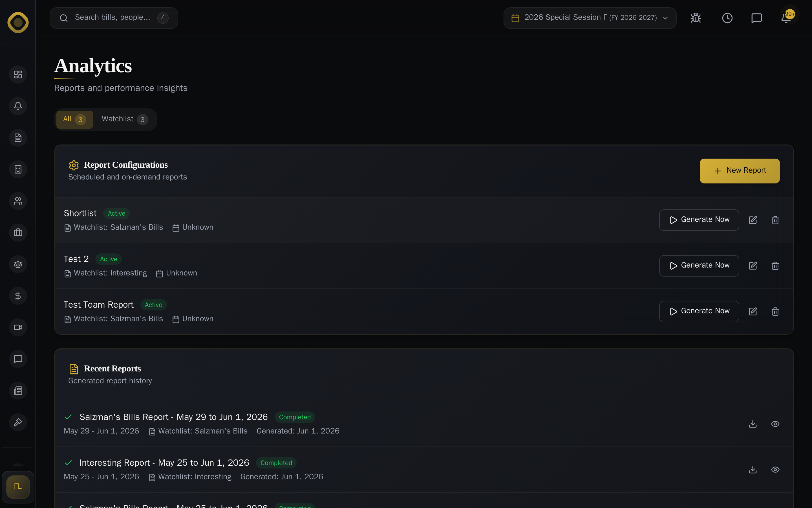Click the bug report icon in top bar

(x=696, y=18)
